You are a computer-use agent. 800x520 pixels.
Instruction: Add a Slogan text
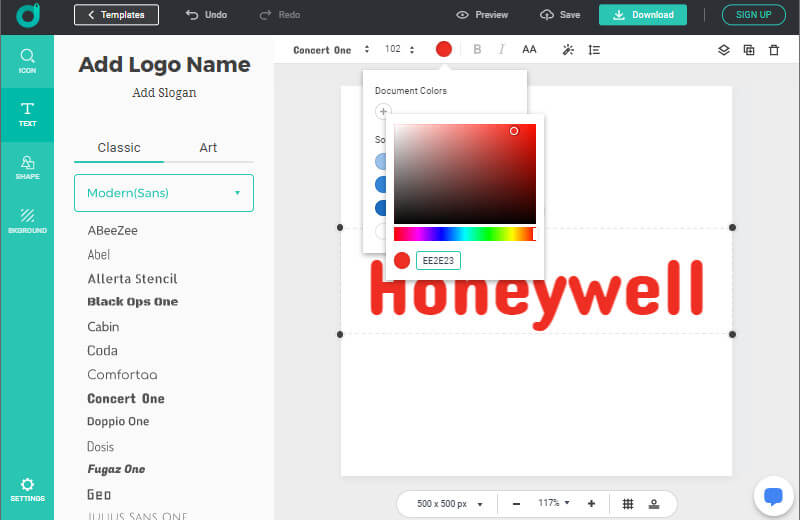pos(164,93)
